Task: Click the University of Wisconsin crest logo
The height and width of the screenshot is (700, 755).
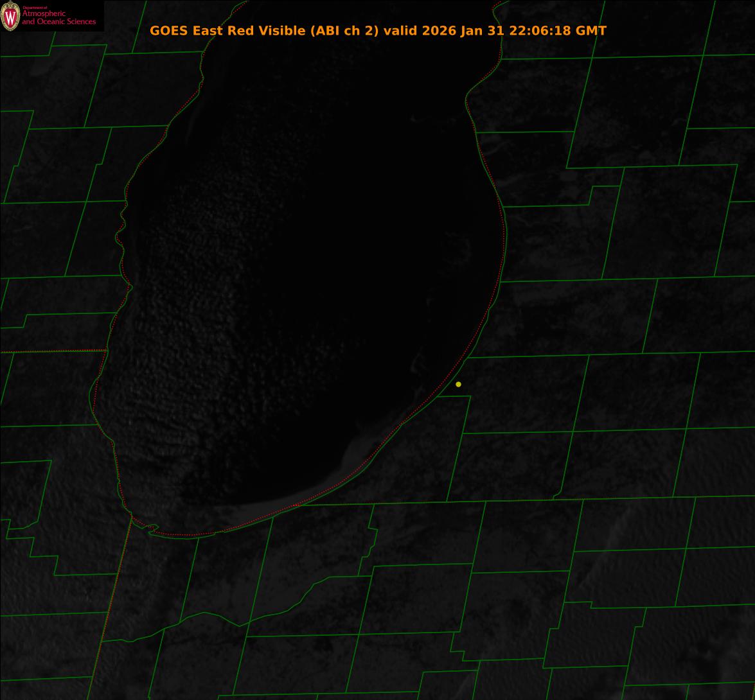Action: (x=10, y=16)
